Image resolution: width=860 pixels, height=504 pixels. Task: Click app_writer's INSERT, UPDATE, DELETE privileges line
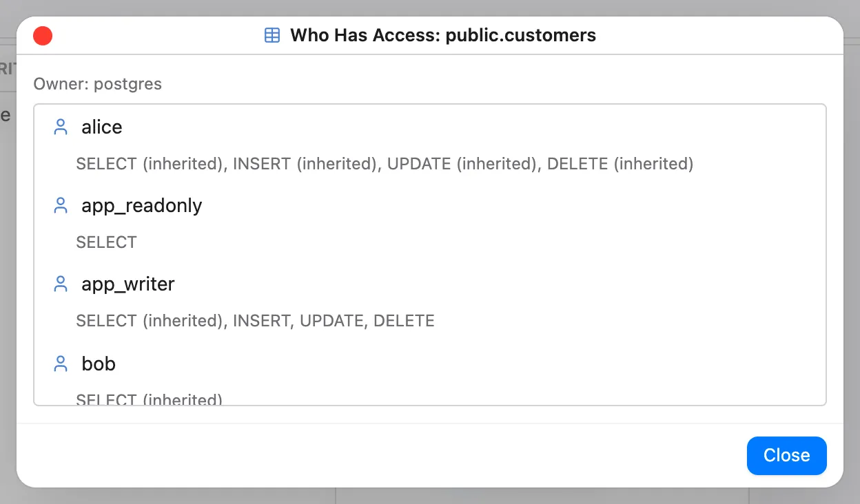255,321
